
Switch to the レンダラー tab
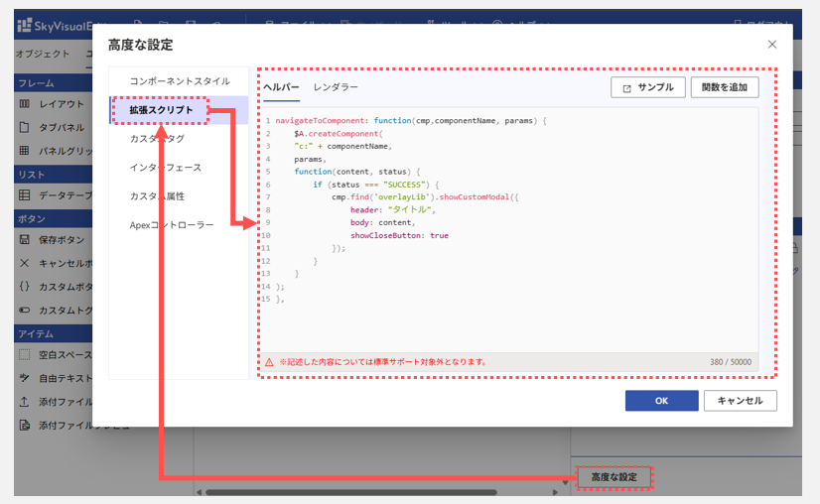tap(336, 87)
